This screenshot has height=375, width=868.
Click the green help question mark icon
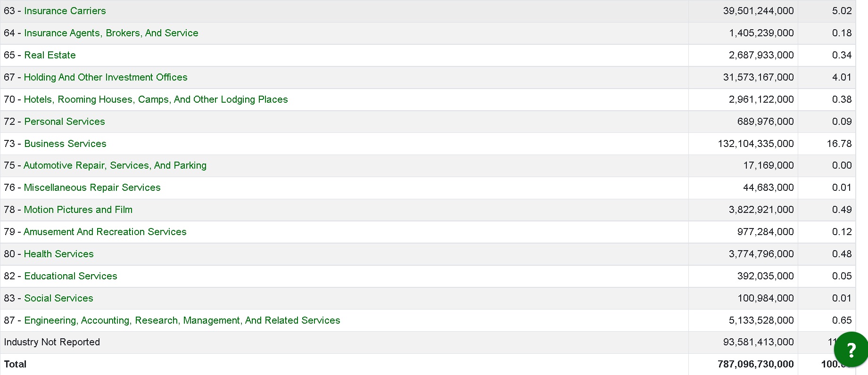point(851,350)
